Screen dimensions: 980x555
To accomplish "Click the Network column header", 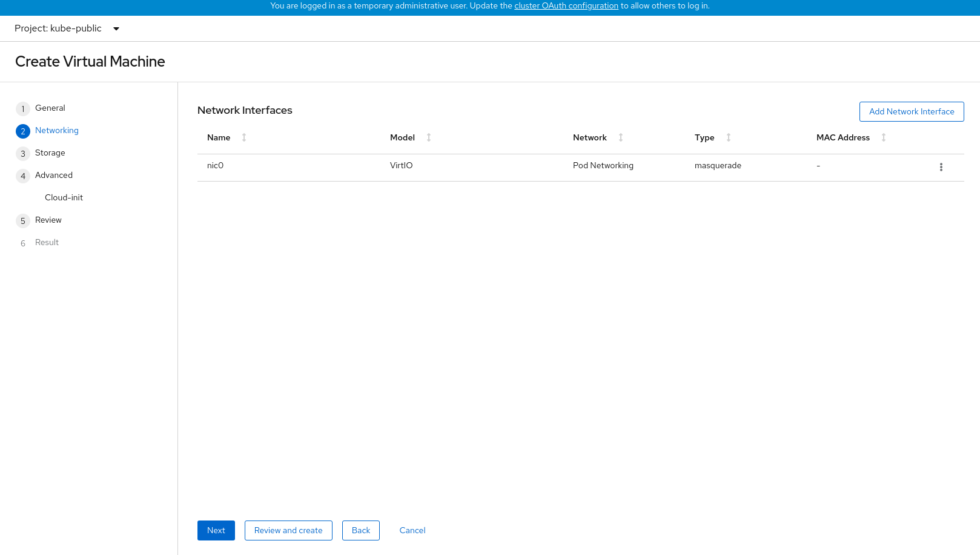I will point(590,137).
